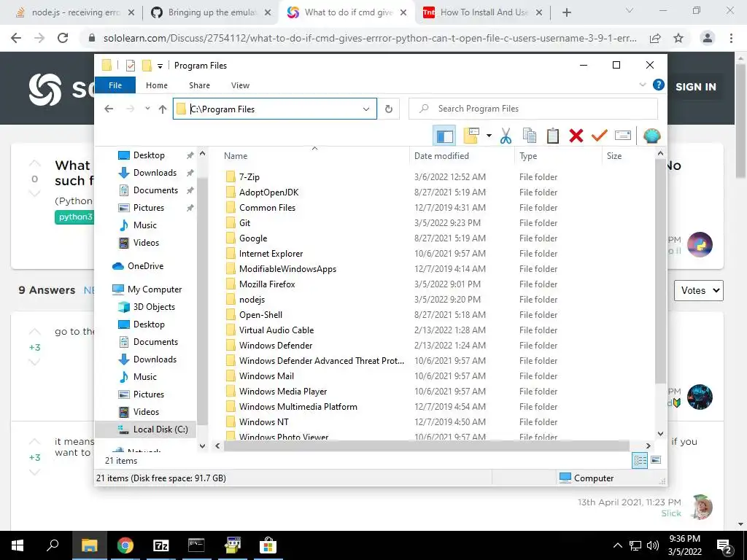Click the C:\Program Files address field
This screenshot has width=747, height=560.
[275, 109]
